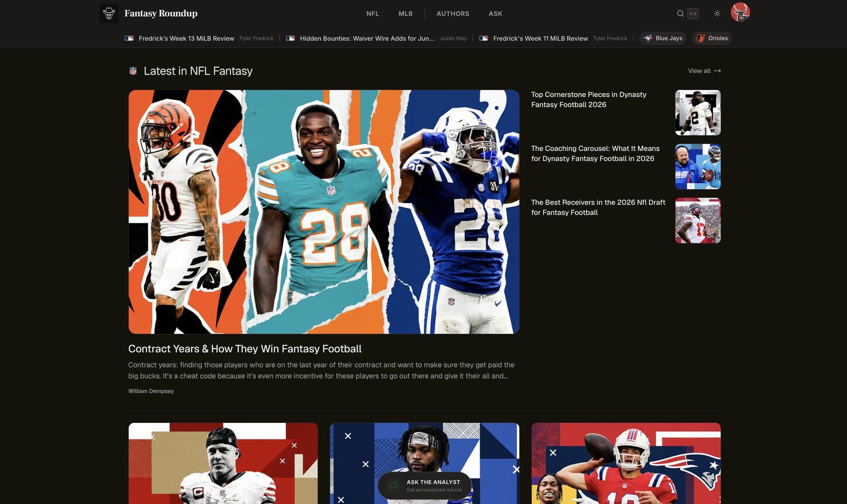The image size is (847, 504).
Task: Open the Ask the Analyst button
Action: (x=425, y=485)
